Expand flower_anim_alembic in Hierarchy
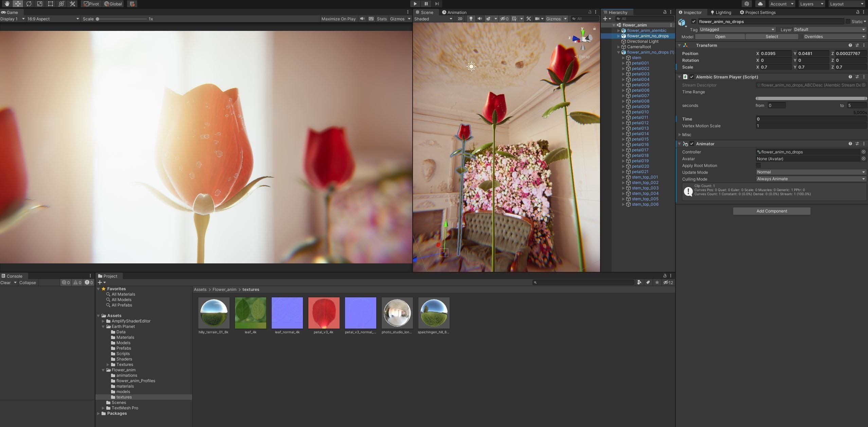 click(x=618, y=31)
